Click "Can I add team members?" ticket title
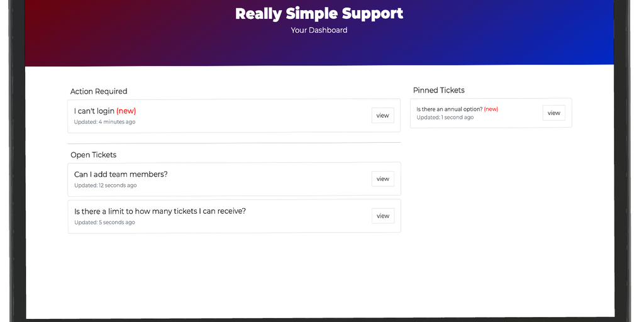The width and height of the screenshot is (644, 322). point(121,174)
